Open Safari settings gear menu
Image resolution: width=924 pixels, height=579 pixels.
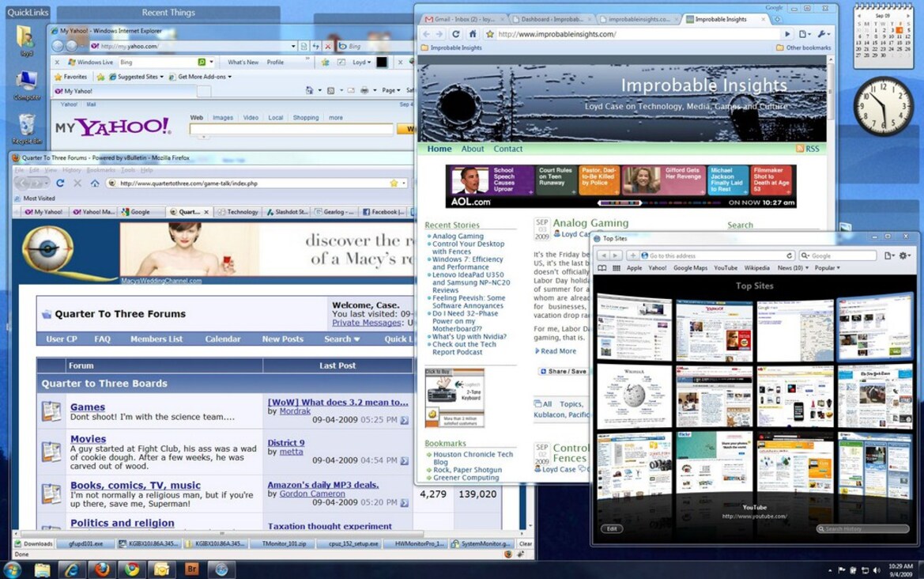pyautogui.click(x=904, y=256)
